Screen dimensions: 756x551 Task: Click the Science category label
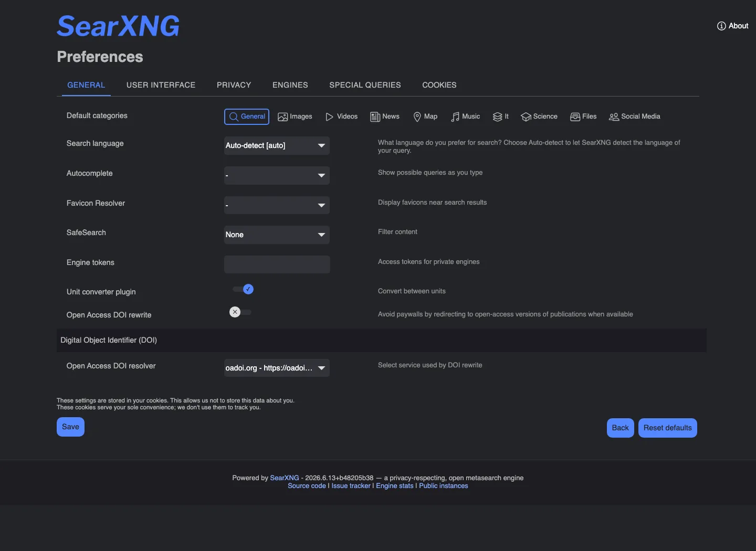(x=545, y=116)
